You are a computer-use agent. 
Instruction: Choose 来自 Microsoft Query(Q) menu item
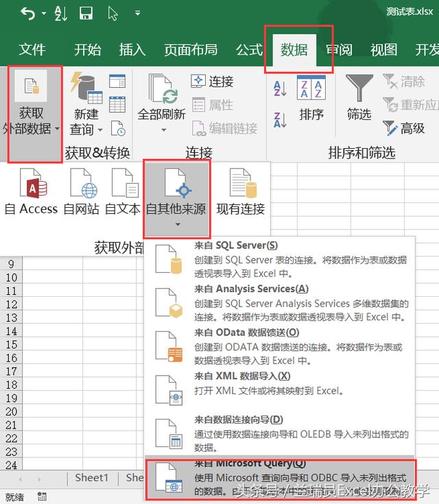click(x=281, y=478)
